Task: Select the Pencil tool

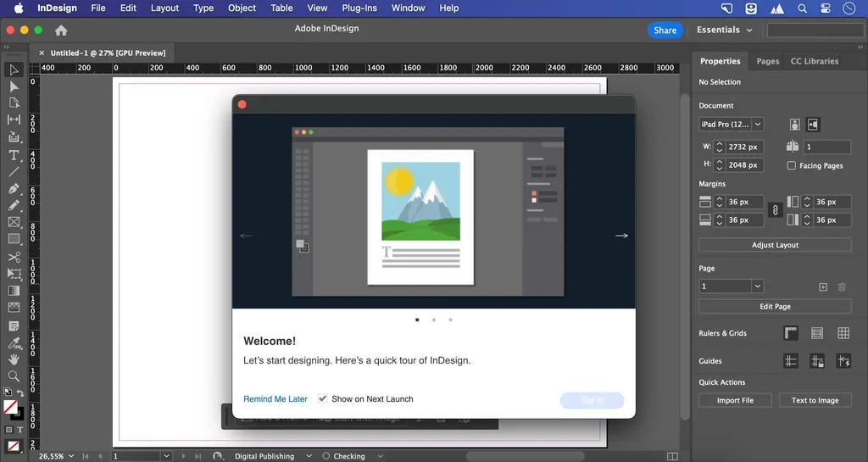Action: point(14,205)
